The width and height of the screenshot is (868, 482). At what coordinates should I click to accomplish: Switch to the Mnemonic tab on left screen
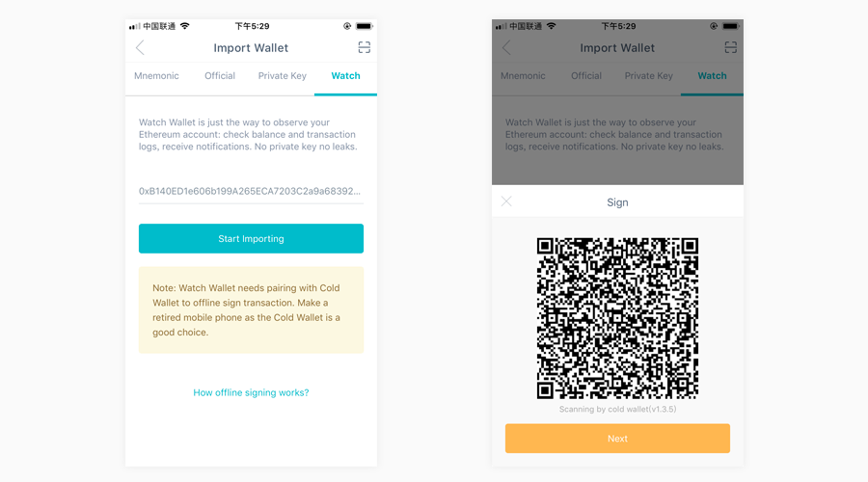point(156,76)
